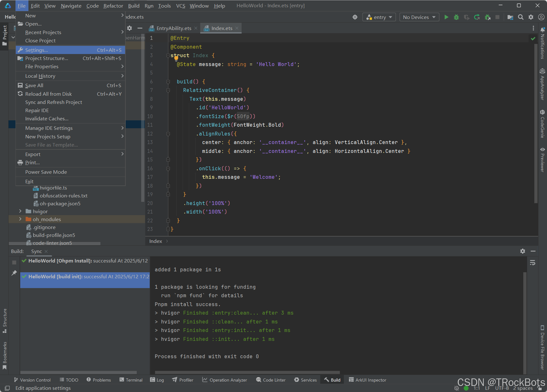Expand the Export submenu

pyautogui.click(x=70, y=154)
